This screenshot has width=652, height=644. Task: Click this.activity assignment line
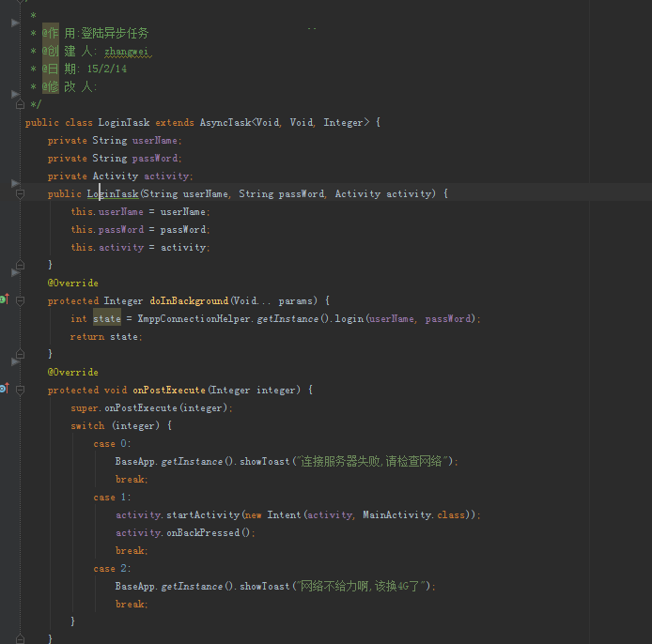[140, 248]
